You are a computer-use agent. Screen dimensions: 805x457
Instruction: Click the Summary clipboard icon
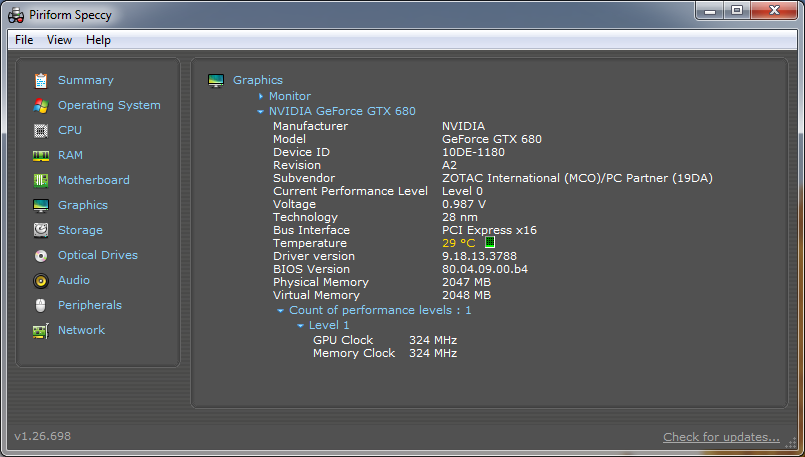[41, 80]
